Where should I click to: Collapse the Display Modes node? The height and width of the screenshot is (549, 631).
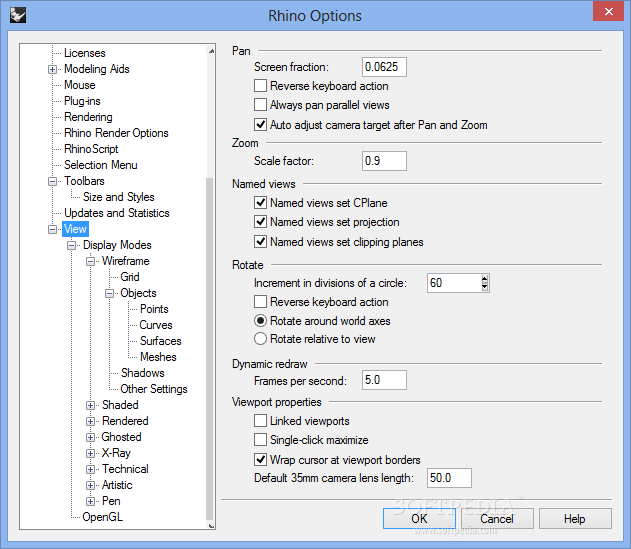coord(72,246)
